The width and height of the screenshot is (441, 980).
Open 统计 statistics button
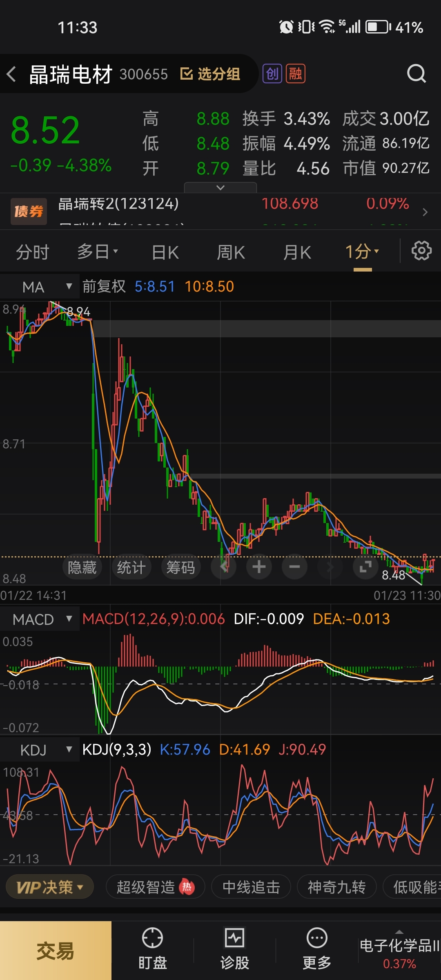[x=131, y=567]
